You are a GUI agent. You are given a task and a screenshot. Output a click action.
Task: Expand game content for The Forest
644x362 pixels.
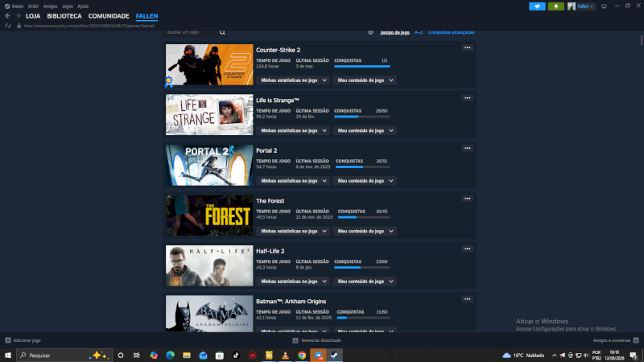pyautogui.click(x=365, y=231)
